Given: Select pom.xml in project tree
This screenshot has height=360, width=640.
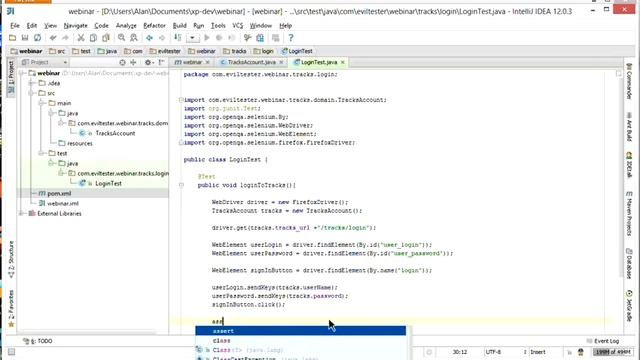Looking at the screenshot, I should [59, 193].
